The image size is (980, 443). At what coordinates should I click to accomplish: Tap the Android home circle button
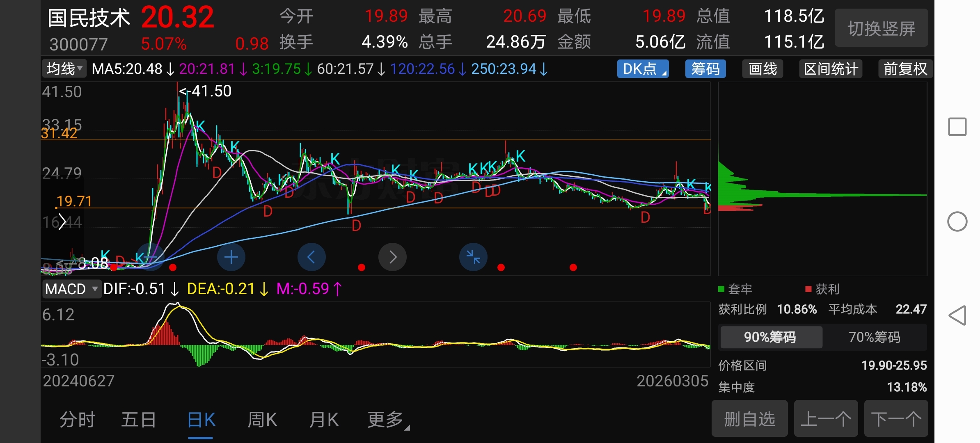957,222
